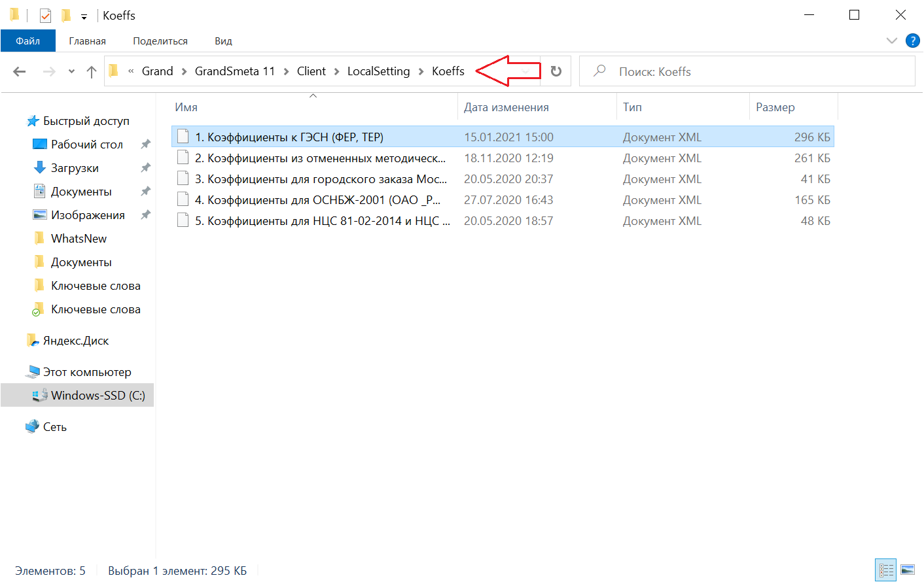This screenshot has width=924, height=582.
Task: Jump to GrandSmeta 11 in the address bar
Action: click(x=235, y=71)
